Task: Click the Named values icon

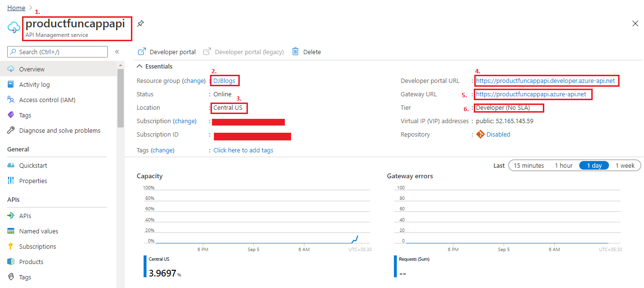Action: 11,231
